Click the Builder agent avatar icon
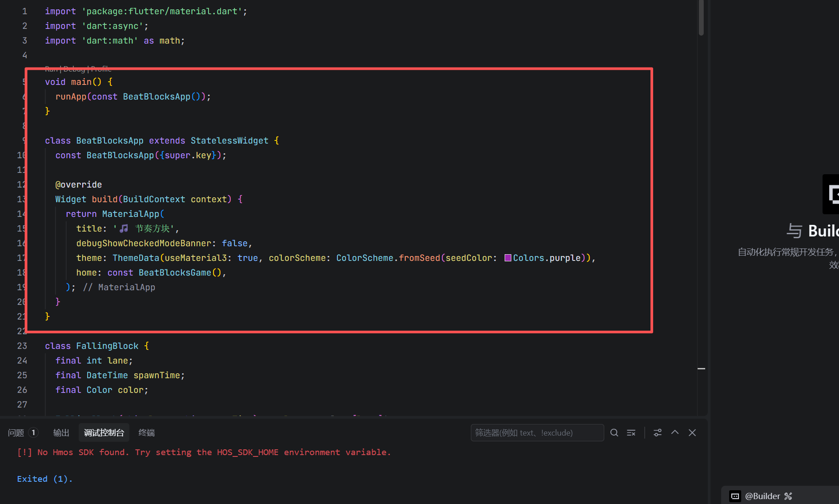This screenshot has width=839, height=504. (x=735, y=496)
